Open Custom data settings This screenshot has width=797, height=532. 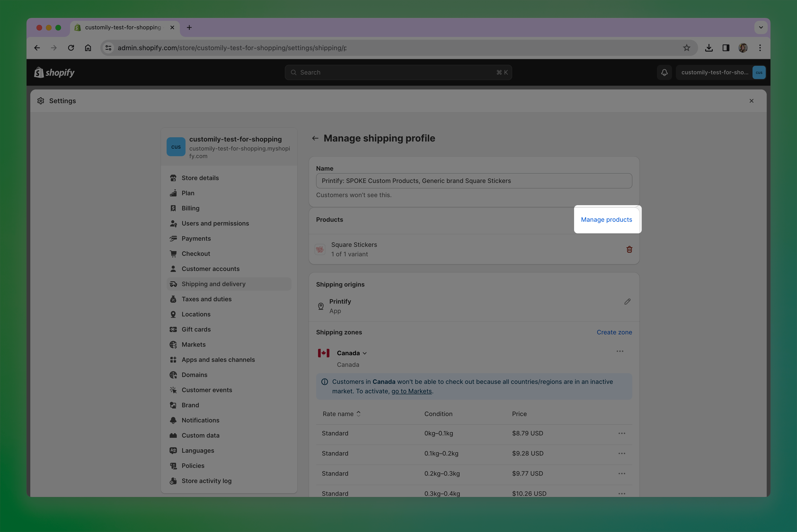pos(229,435)
